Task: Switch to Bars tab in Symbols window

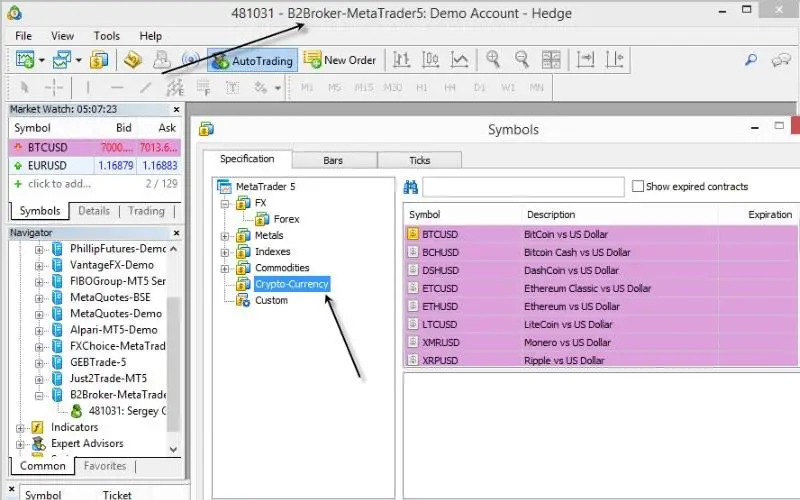Action: pos(333,160)
